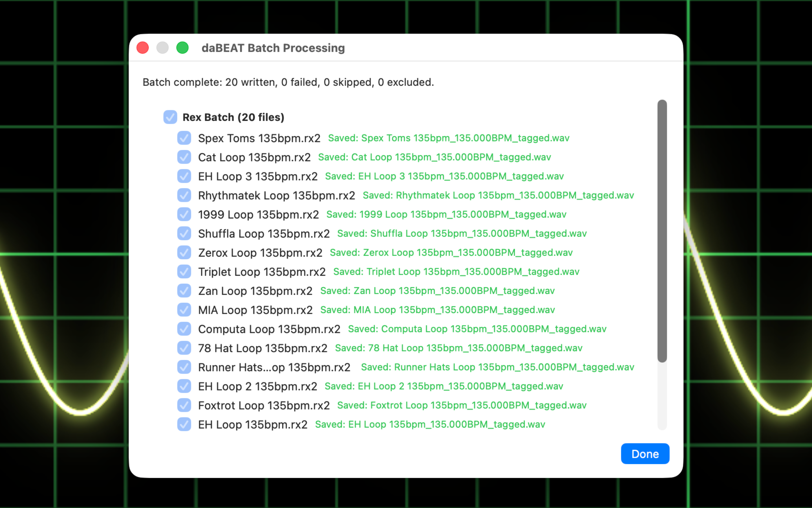
Task: Select file name Computa Loop 135bpm.rx2
Action: click(269, 329)
